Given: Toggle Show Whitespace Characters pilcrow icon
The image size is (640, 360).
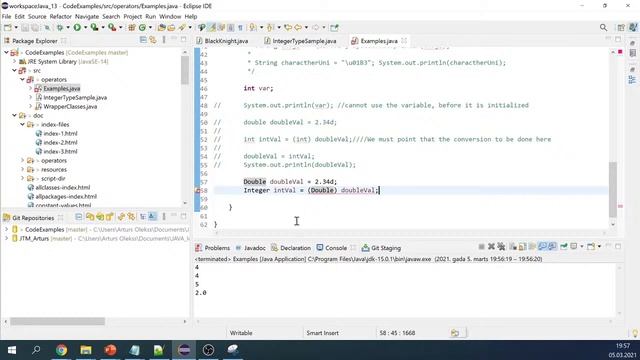Looking at the screenshot, I should [x=240, y=27].
